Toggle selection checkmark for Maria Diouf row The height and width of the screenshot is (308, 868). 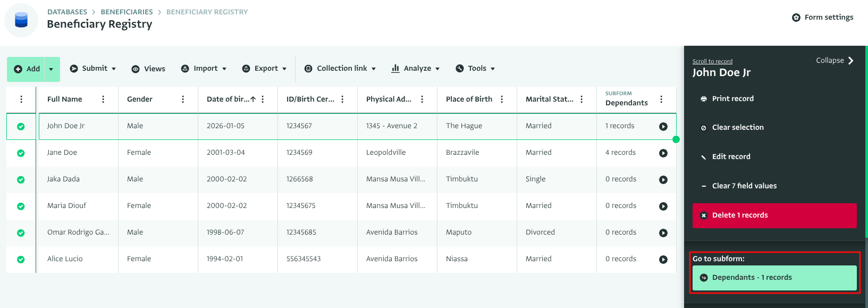tap(21, 206)
